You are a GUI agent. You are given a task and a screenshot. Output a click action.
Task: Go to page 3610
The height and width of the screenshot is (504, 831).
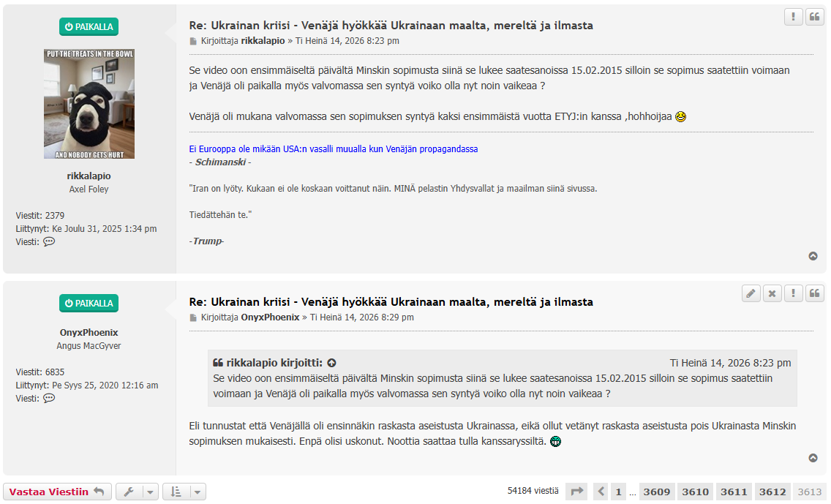coord(696,492)
